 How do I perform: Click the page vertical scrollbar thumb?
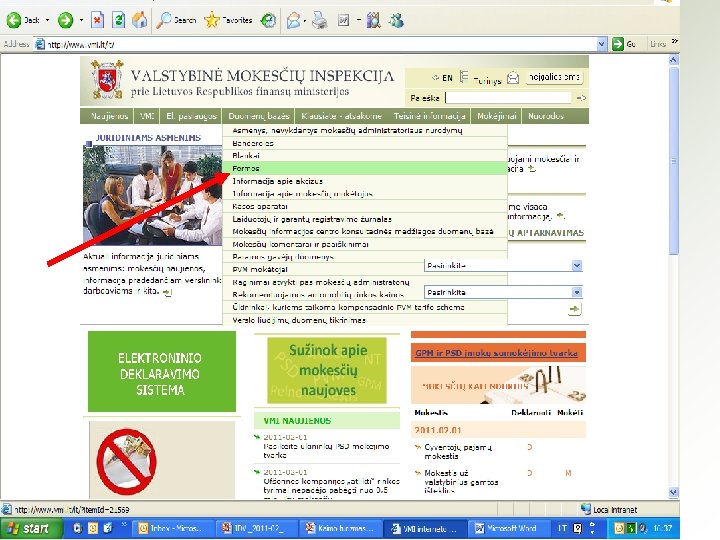674,161
